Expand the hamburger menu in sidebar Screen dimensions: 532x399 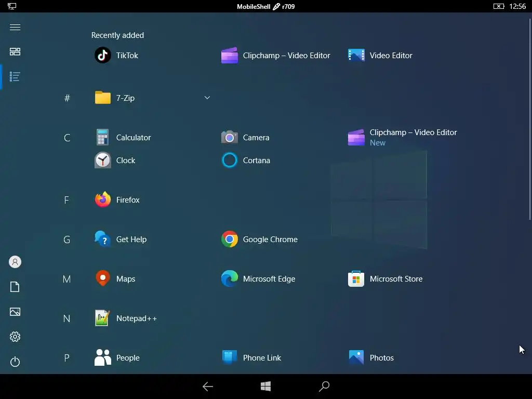point(15,27)
